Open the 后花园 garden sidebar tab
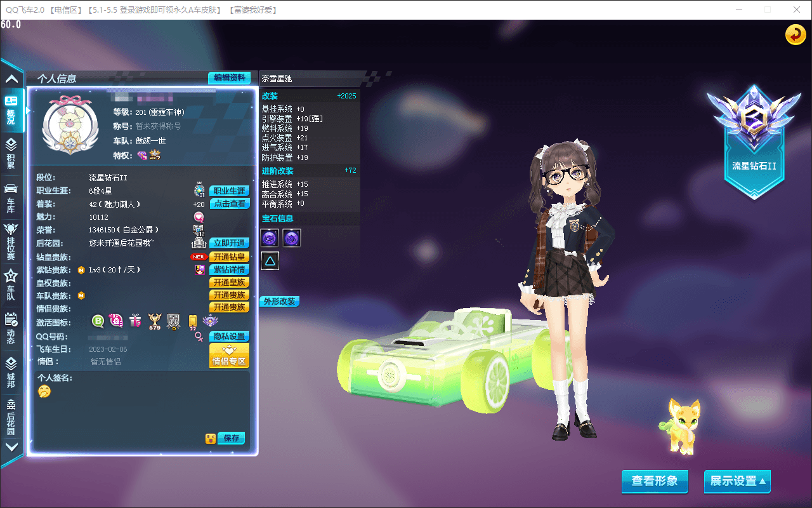 click(x=11, y=416)
